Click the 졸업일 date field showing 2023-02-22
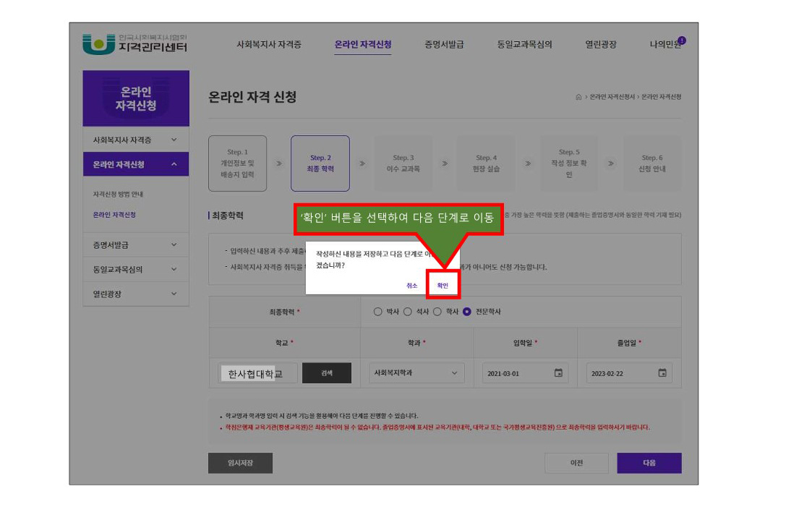 [x=629, y=373]
